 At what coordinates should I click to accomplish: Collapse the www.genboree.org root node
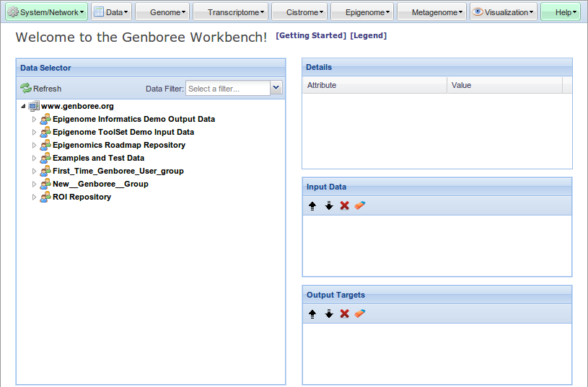coord(22,106)
